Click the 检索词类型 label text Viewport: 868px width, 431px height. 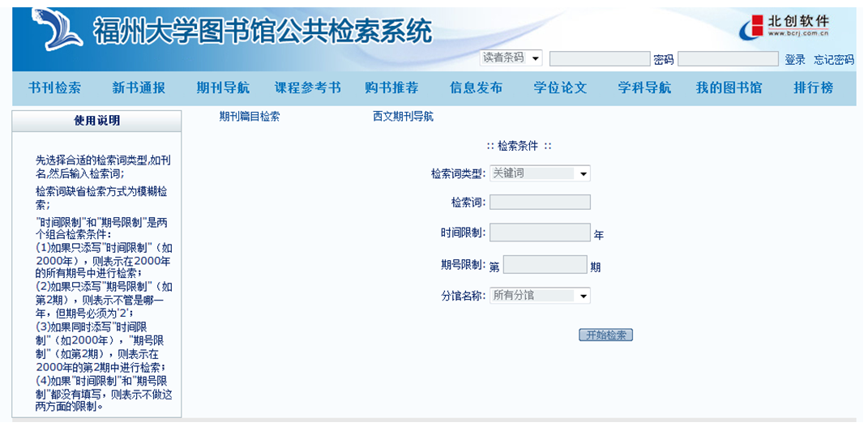(459, 173)
